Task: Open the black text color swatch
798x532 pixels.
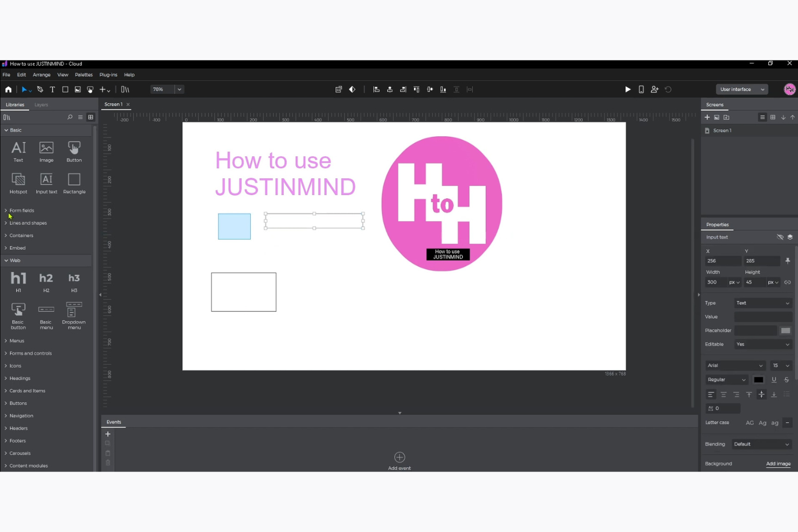Action: (759, 380)
